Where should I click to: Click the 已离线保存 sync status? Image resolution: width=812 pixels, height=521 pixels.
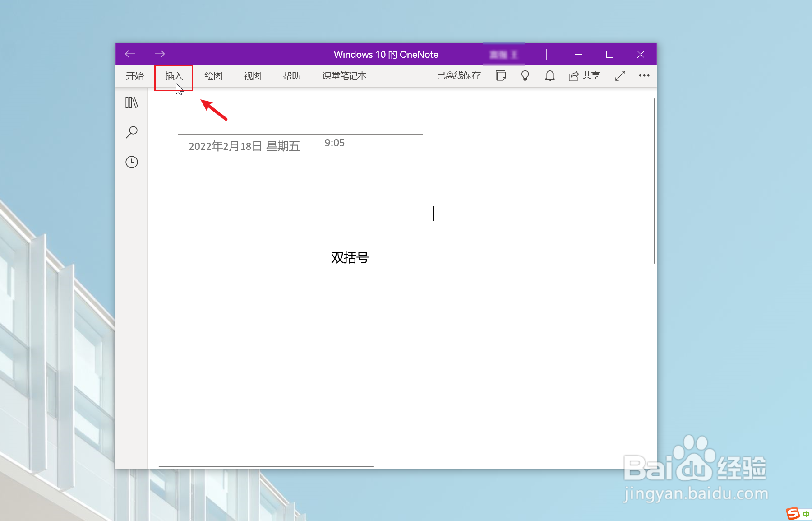459,75
